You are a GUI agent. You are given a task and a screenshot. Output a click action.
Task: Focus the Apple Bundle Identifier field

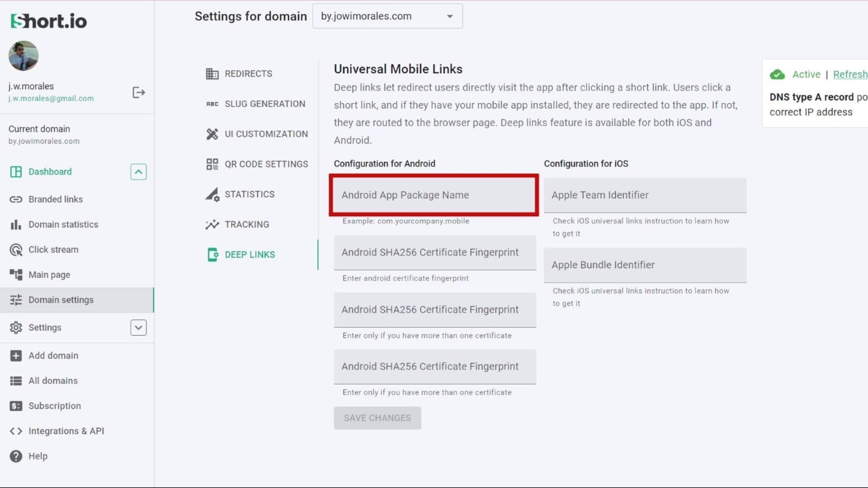point(645,265)
